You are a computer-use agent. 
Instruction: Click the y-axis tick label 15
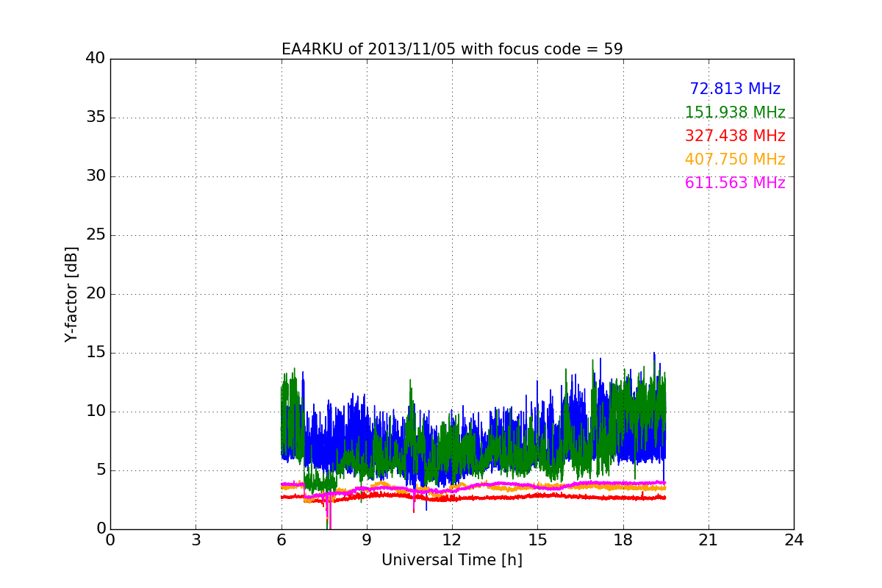point(96,353)
